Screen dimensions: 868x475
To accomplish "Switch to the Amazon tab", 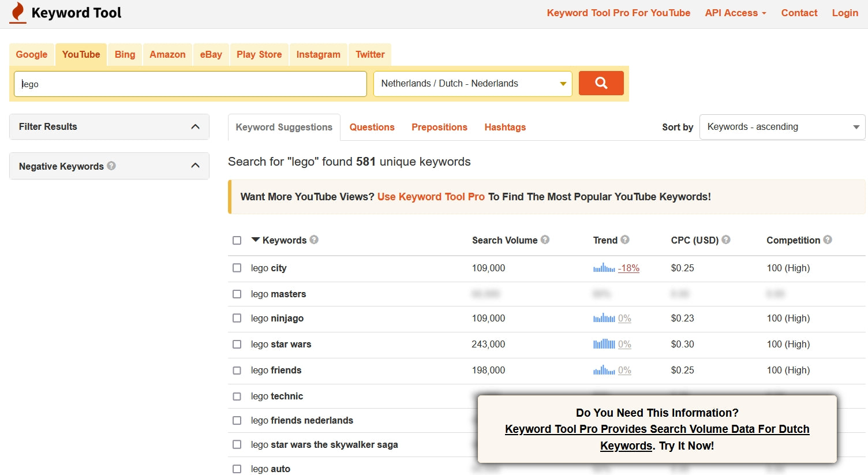I will click(167, 54).
